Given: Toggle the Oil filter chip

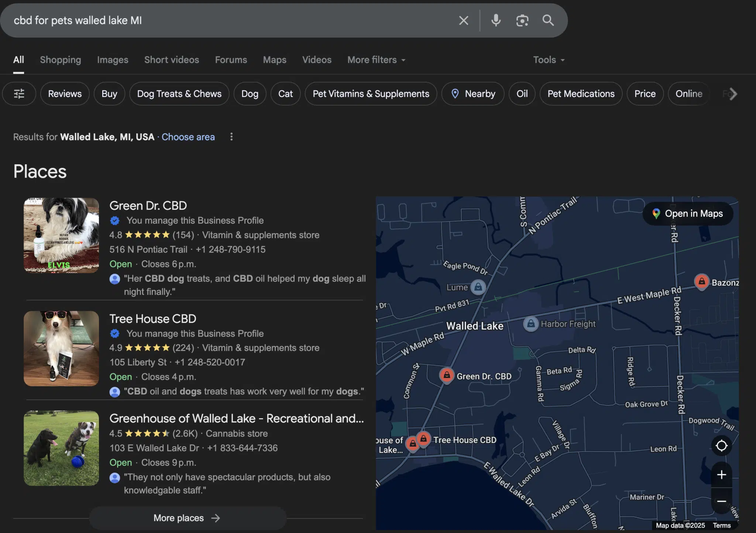Looking at the screenshot, I should [x=522, y=94].
